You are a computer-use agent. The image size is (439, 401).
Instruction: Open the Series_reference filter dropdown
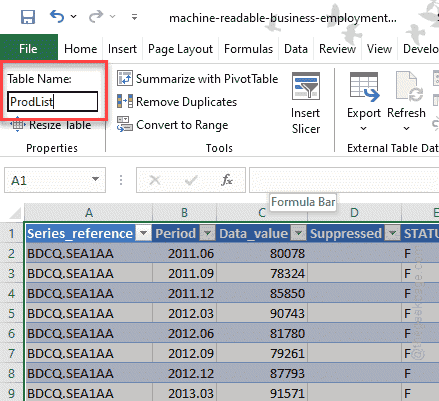144,233
